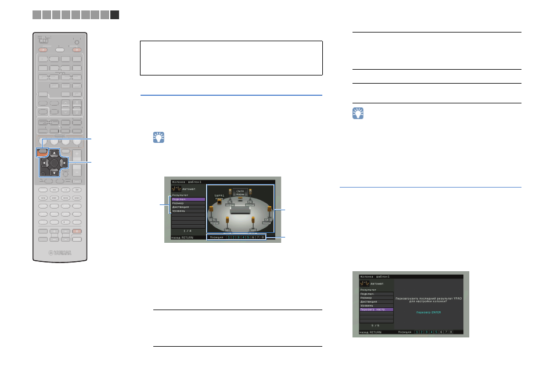Select Уровень in the speaker layout screen menu
Image resolution: width=554 pixels, height=392 pixels.
click(x=188, y=211)
